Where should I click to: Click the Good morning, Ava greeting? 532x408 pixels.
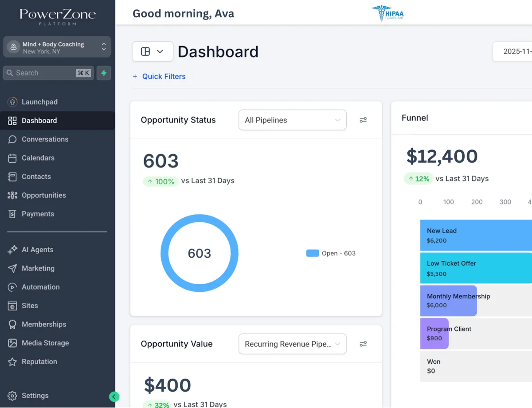pyautogui.click(x=184, y=14)
